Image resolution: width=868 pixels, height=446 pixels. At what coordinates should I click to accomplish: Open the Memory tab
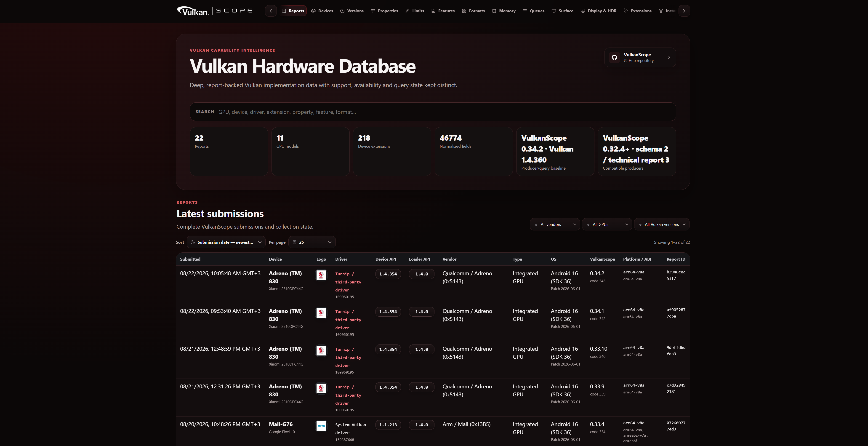(x=504, y=11)
